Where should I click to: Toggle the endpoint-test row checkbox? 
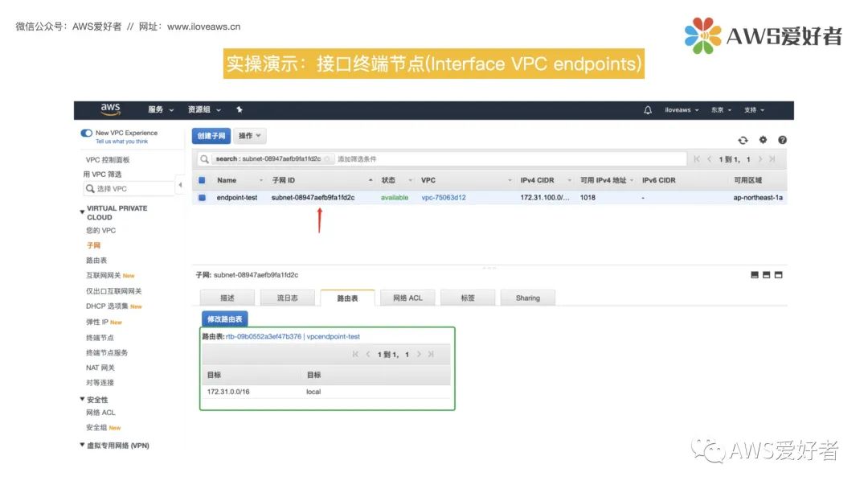coord(202,198)
